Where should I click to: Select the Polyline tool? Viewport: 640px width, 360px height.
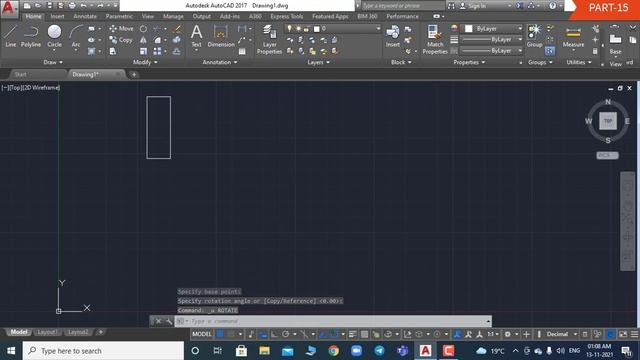pyautogui.click(x=31, y=36)
